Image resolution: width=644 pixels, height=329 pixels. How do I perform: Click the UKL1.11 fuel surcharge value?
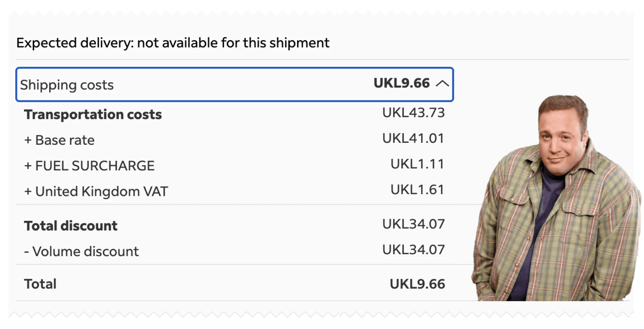point(417,164)
